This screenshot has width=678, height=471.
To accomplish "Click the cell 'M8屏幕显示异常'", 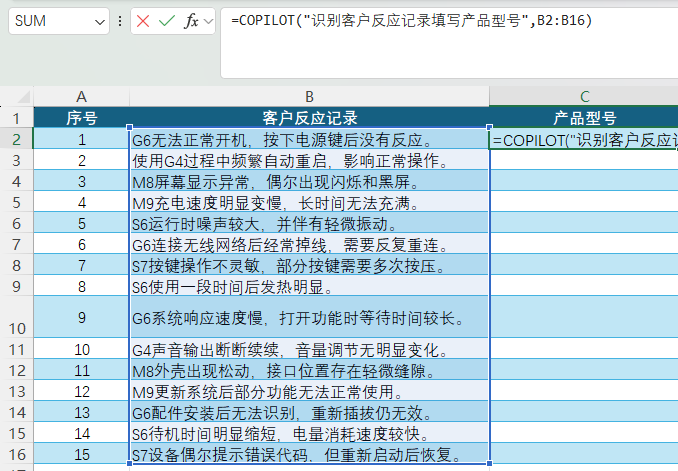I will pos(309,181).
